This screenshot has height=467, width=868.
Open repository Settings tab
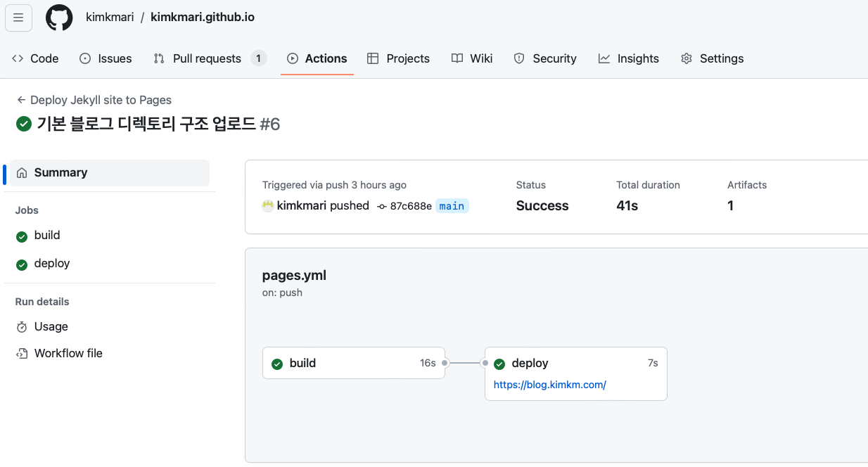(x=712, y=58)
